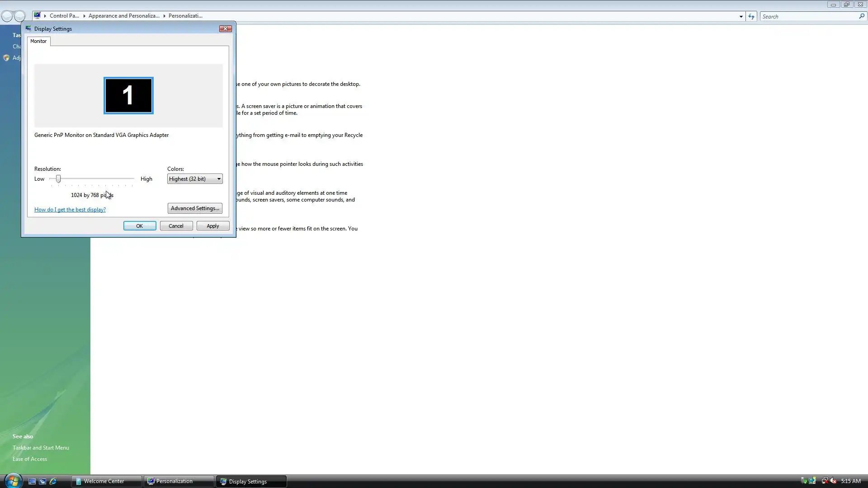Click Show Desktop quick launch icon

(x=32, y=481)
